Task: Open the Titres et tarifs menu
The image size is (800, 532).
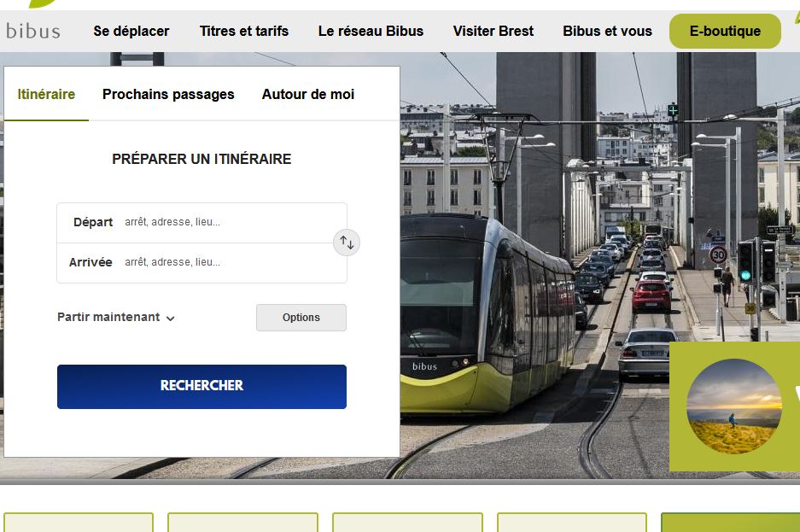Action: 244,31
